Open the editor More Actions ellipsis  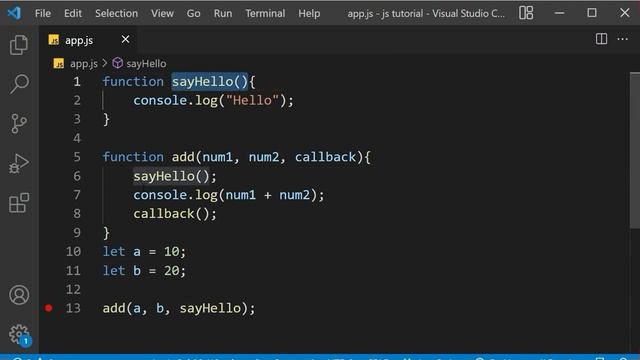pos(622,39)
